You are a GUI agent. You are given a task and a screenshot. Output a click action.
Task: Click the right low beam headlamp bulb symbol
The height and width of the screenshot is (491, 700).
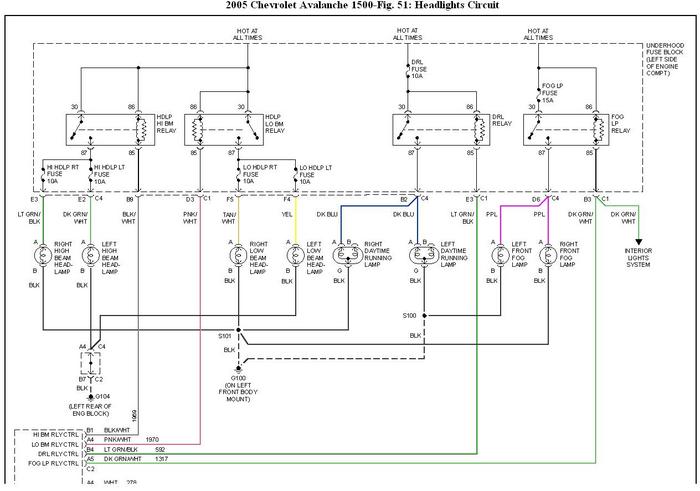pyautogui.click(x=238, y=255)
